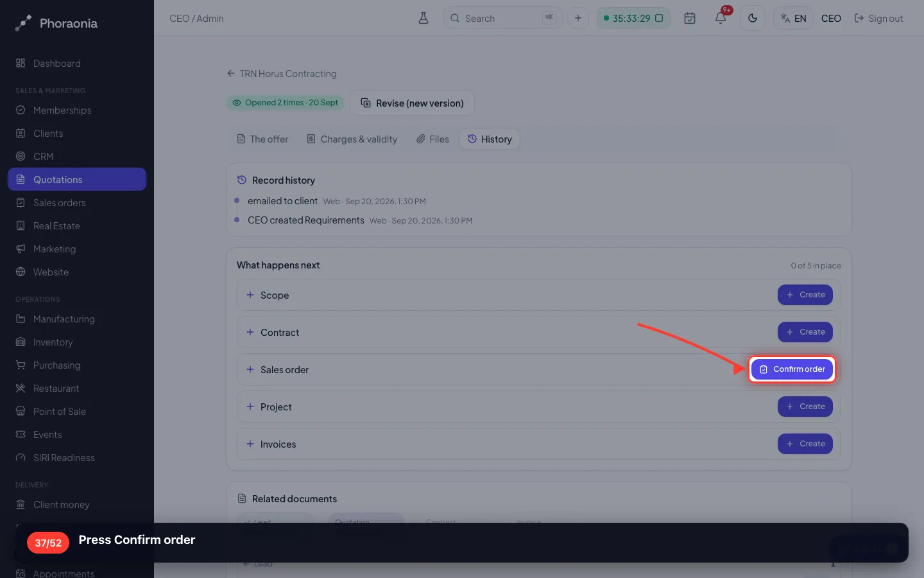Click Opened 2 times badge
The width and height of the screenshot is (924, 578).
coord(285,103)
